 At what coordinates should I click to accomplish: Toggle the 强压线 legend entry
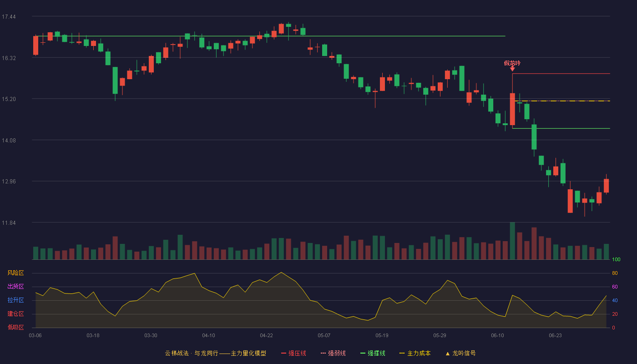tap(293, 353)
